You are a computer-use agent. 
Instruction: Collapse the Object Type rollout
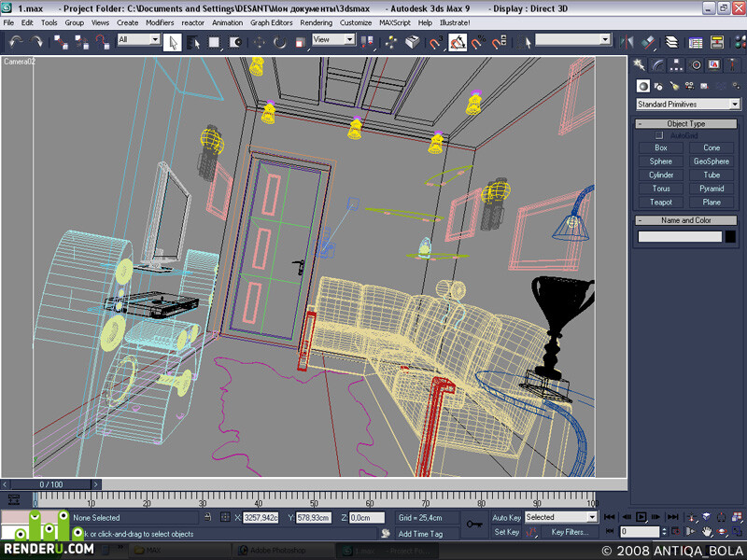coord(686,124)
